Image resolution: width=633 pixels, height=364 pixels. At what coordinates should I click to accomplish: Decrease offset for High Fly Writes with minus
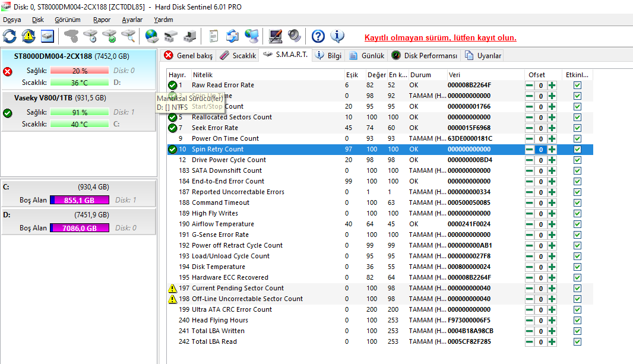529,214
